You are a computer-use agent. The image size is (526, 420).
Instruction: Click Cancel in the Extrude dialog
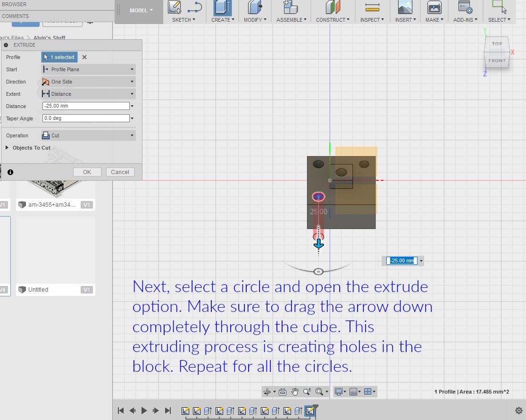point(120,172)
